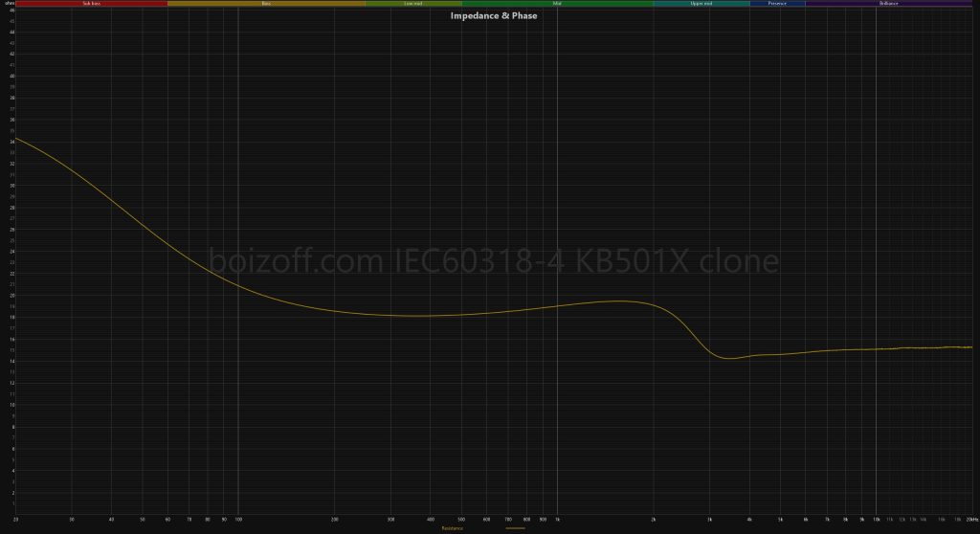Select the Bass frequency band

tap(266, 4)
